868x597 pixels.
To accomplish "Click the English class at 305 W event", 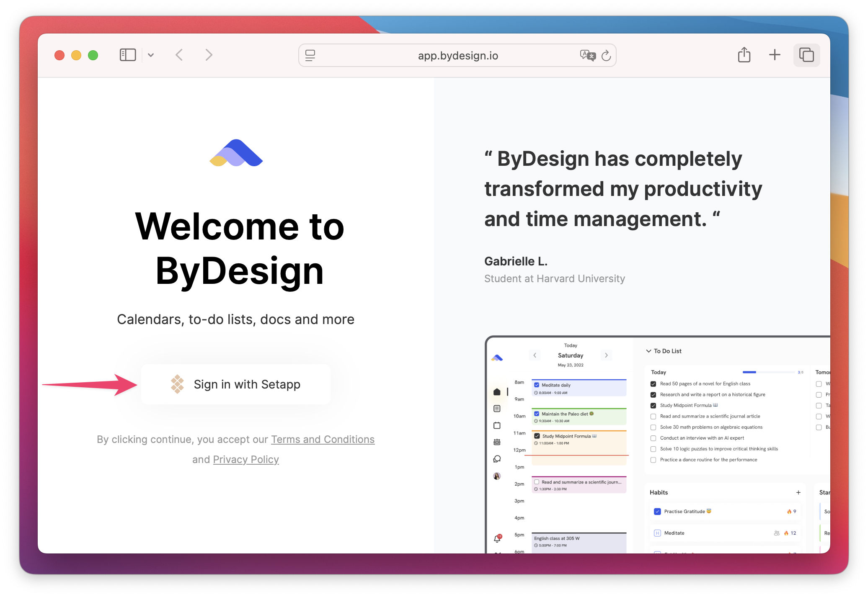I will coord(579,543).
